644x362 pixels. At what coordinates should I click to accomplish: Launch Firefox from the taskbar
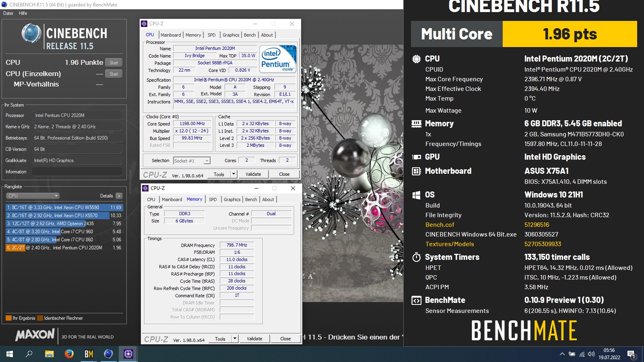[69, 354]
